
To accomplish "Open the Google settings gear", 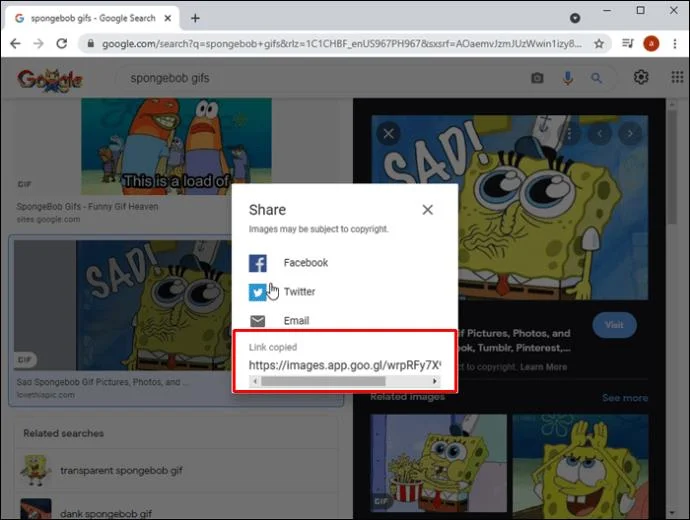I will coord(641,77).
